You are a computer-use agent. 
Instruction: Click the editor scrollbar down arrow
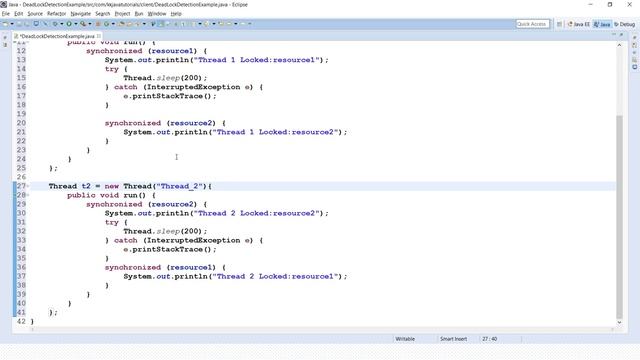[x=619, y=322]
